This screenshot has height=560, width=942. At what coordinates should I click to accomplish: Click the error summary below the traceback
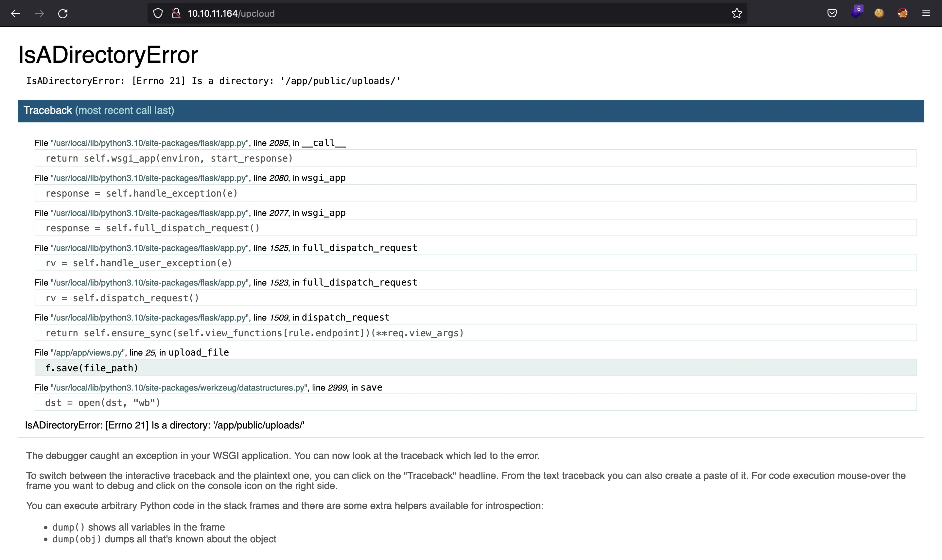(165, 425)
